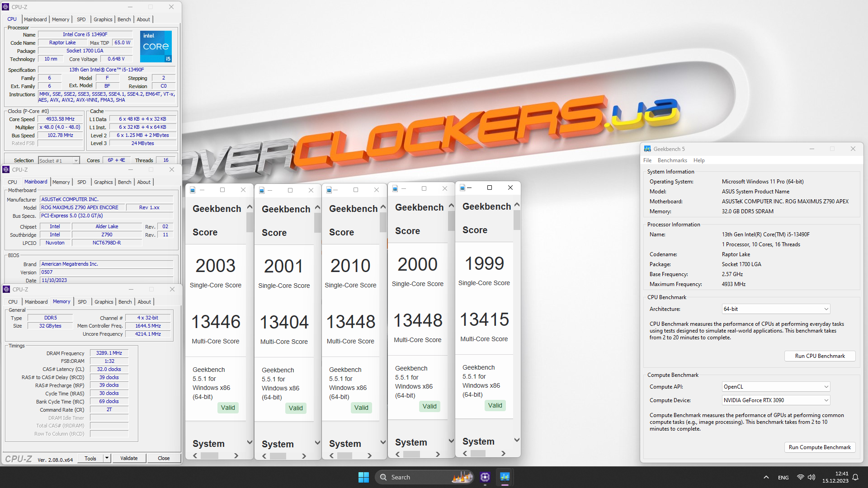Image resolution: width=868 pixels, height=488 pixels.
Task: Open notifications via the bell icon
Action: coord(856,477)
